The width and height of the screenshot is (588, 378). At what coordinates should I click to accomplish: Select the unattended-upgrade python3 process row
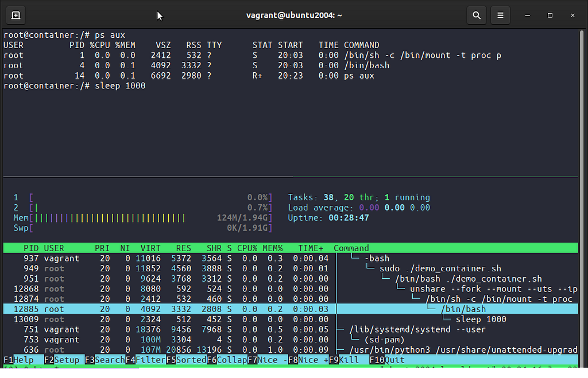click(x=291, y=349)
